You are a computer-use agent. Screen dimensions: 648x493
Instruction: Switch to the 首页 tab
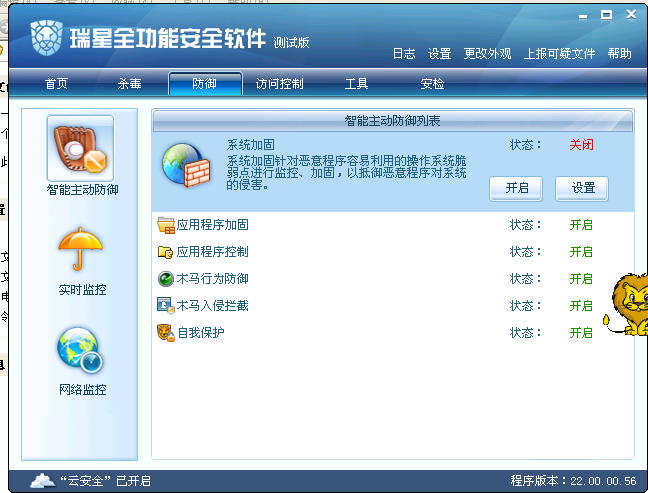pos(56,84)
